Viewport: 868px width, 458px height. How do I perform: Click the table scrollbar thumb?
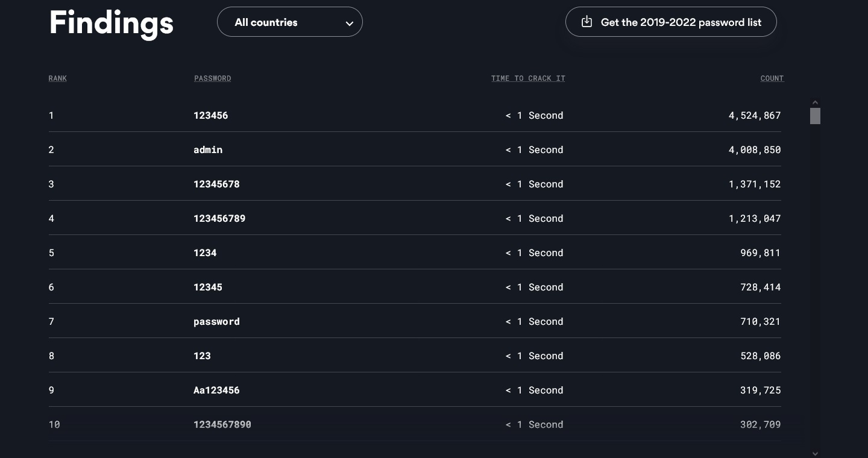815,116
